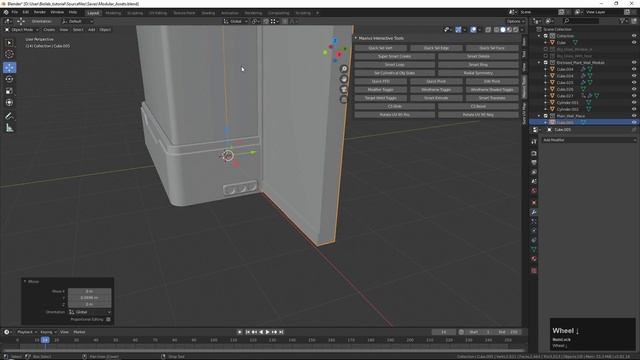
Task: Open the viewport Add menu
Action: [x=91, y=30]
